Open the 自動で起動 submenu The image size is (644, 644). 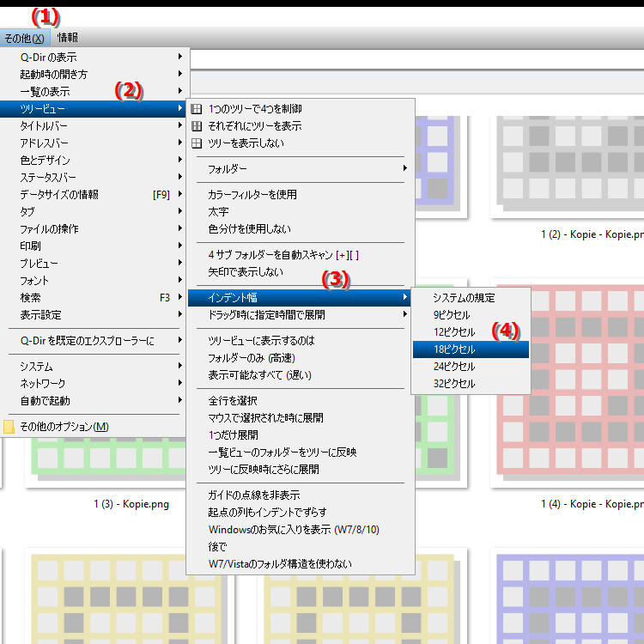[x=94, y=400]
